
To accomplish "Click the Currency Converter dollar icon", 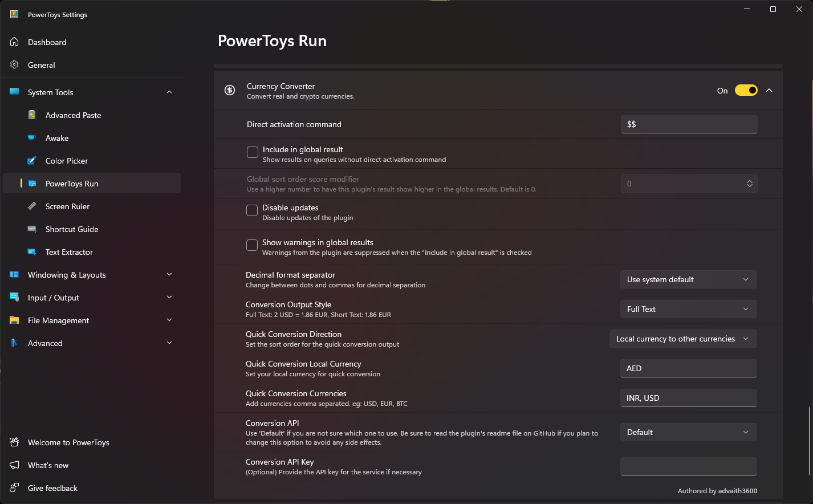I will (x=230, y=90).
